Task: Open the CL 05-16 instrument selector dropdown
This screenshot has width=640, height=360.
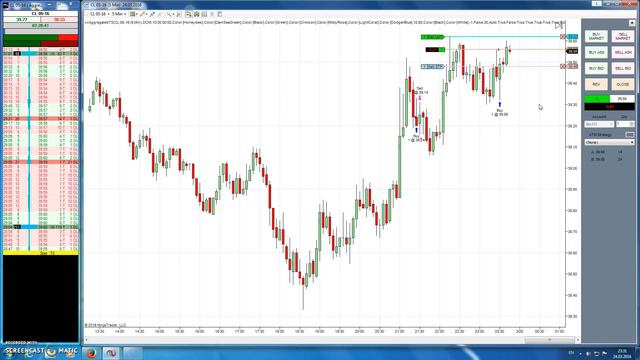Action: point(99,14)
